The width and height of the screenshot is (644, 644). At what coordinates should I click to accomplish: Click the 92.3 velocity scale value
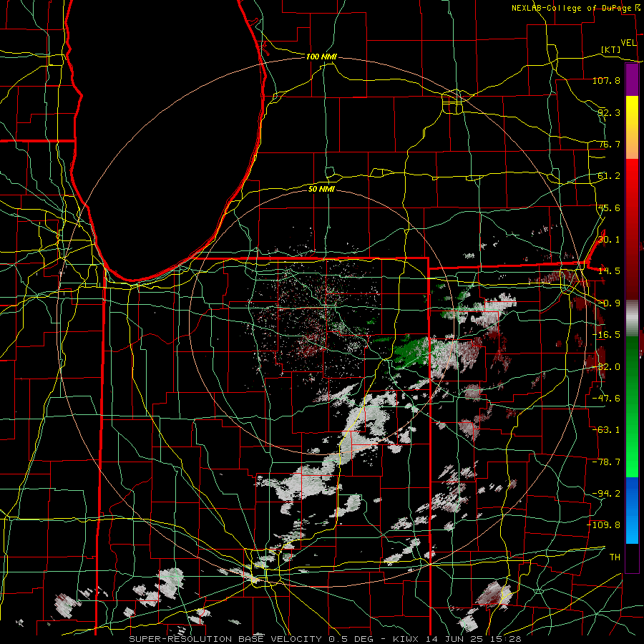[x=609, y=112]
